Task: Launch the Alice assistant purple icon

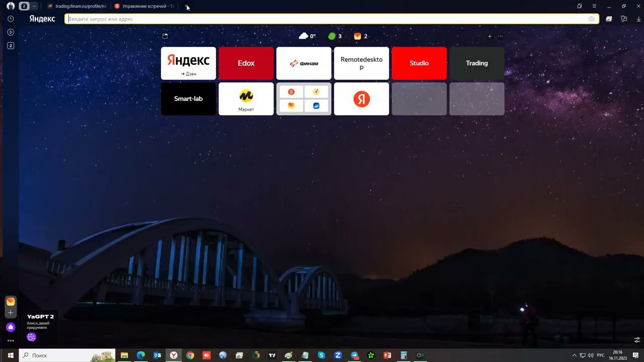Action: pyautogui.click(x=11, y=327)
